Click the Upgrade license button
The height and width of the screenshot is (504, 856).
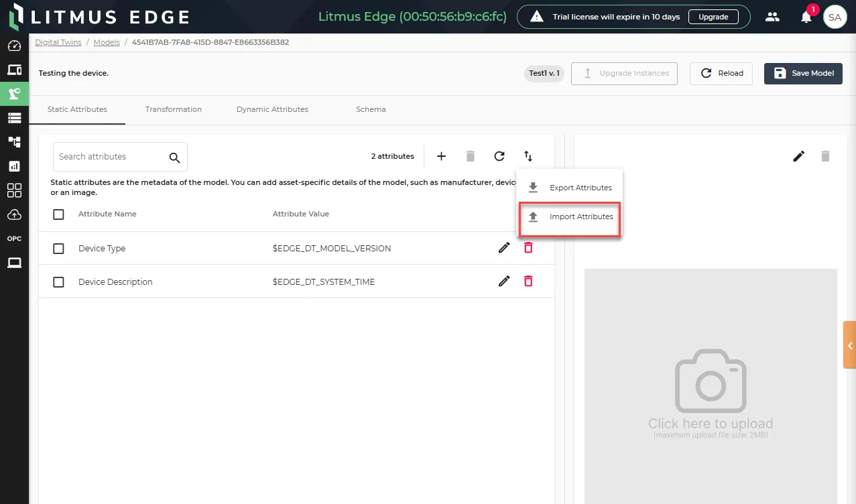(713, 17)
